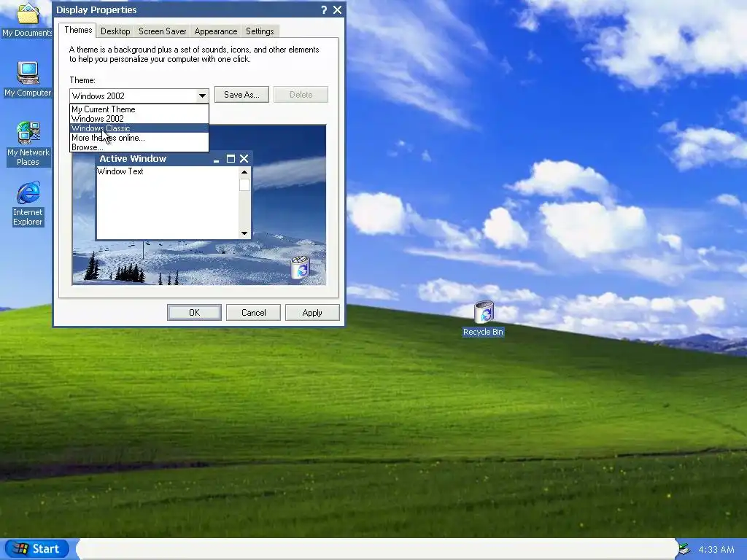Click the preview scrollbar thumb
The image size is (747, 560).
click(x=244, y=184)
